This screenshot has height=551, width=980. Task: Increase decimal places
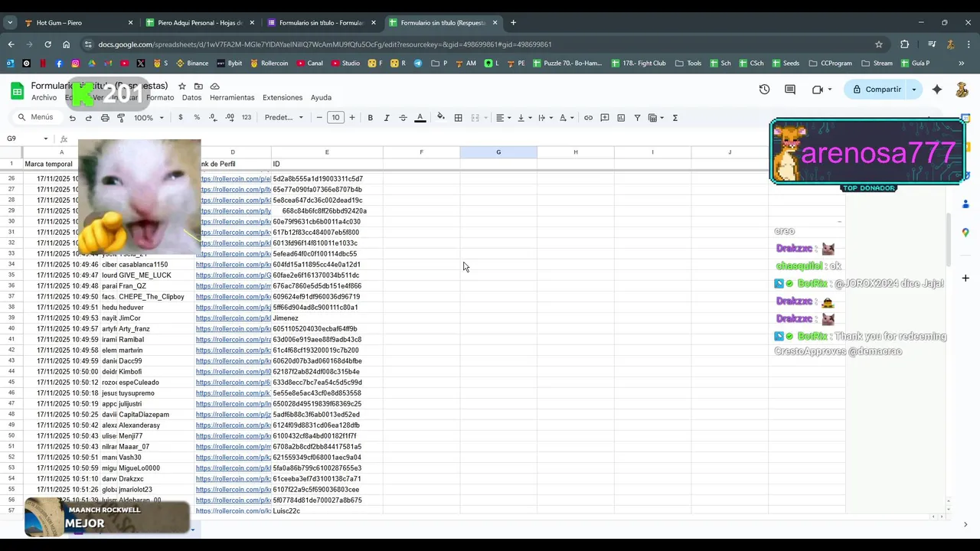point(230,118)
